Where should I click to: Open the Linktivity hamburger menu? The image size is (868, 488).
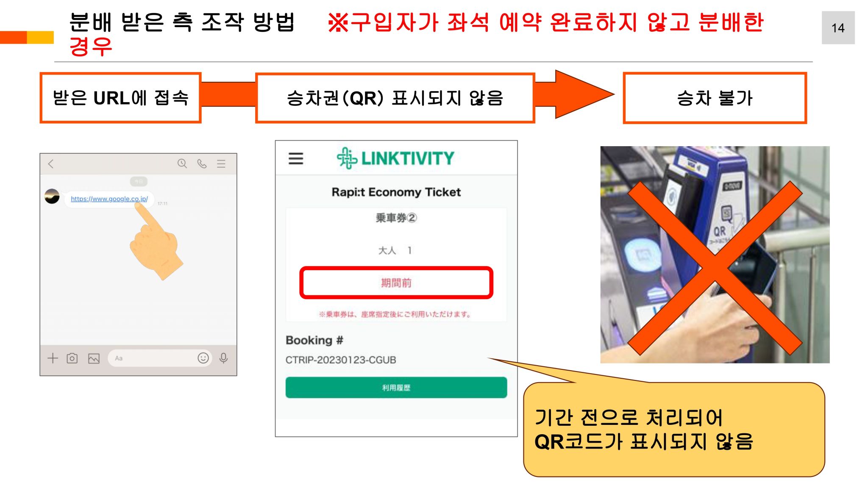pyautogui.click(x=296, y=158)
